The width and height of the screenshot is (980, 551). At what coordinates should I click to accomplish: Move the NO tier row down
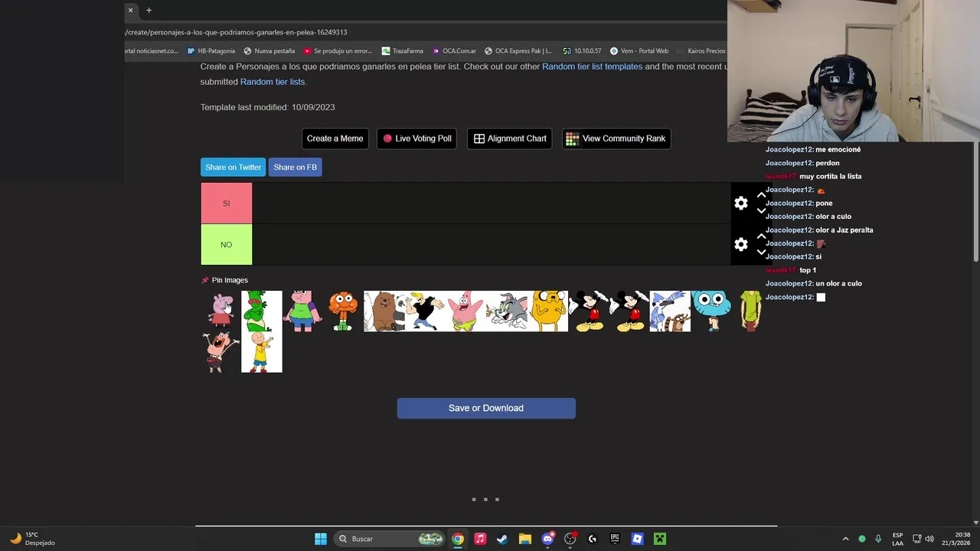coord(761,252)
